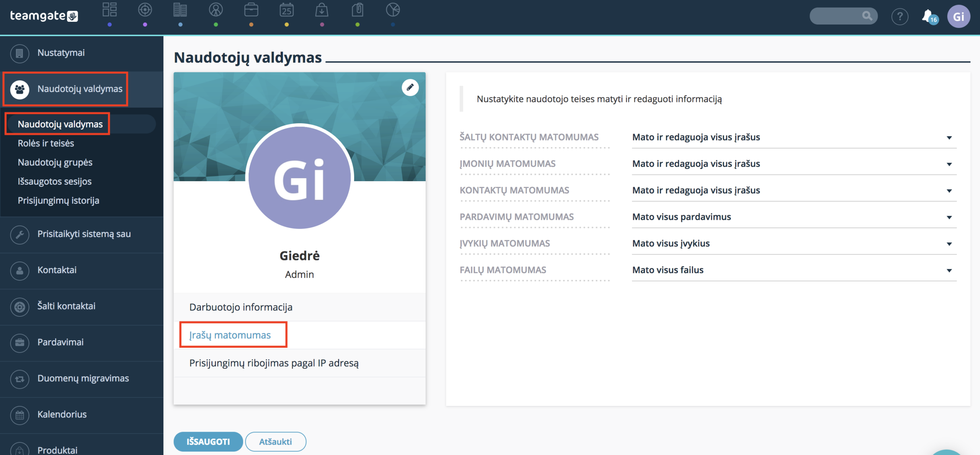This screenshot has width=980, height=455.
Task: Open the leads target icon in top bar
Action: pos(145,10)
